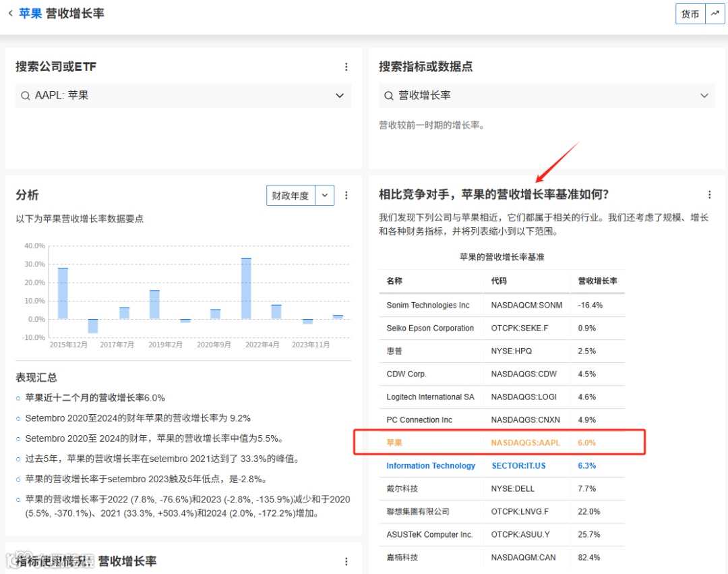This screenshot has width=728, height=574.
Task: Open the SECTOR:IT.US code link
Action: pyautogui.click(x=518, y=466)
